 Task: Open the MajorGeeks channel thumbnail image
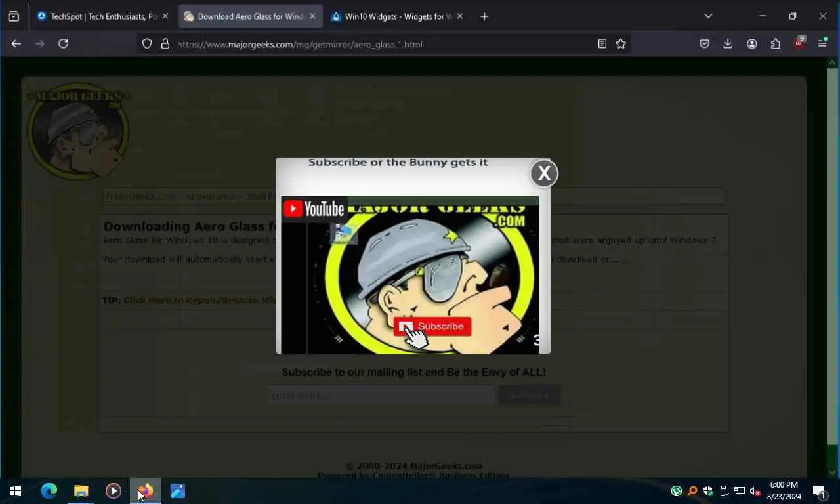(410, 275)
